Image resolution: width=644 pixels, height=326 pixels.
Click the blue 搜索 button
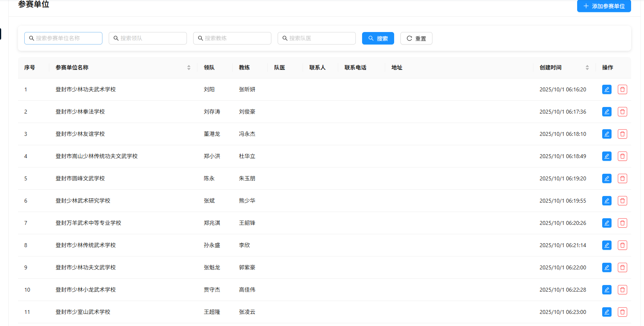[x=378, y=38]
